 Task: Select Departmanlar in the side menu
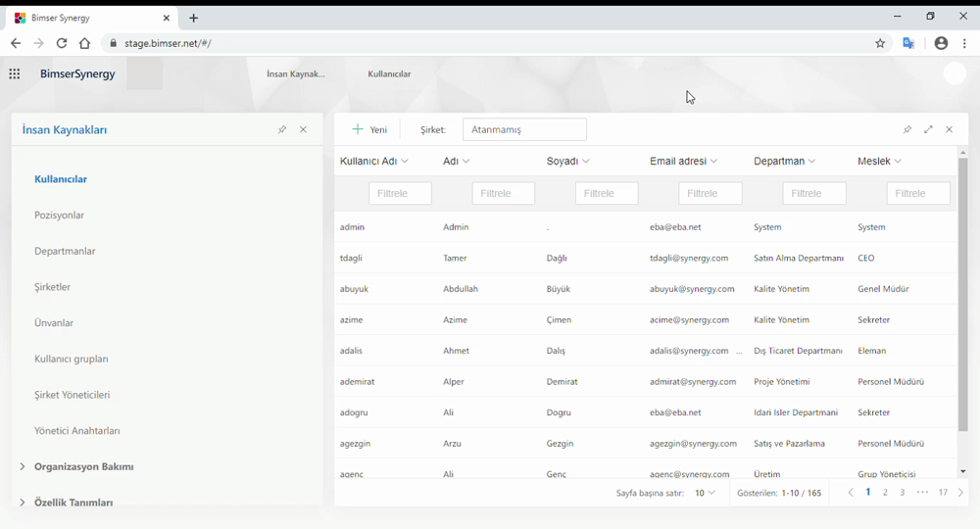coord(65,252)
